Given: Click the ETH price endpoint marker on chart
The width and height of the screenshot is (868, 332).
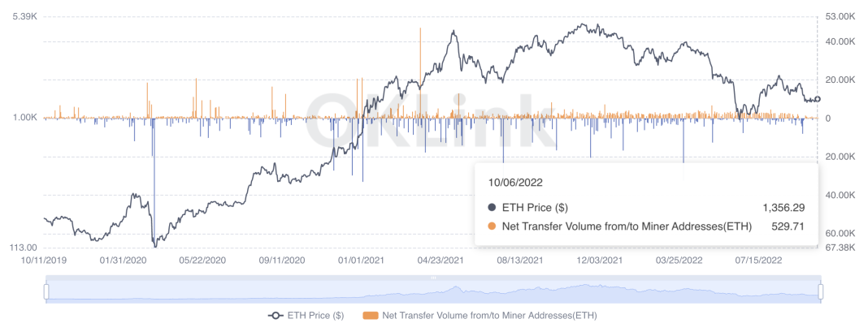Looking at the screenshot, I should [x=817, y=99].
